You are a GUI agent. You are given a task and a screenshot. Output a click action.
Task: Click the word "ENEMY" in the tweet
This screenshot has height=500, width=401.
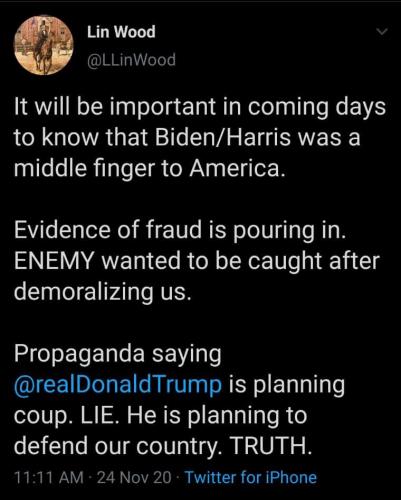(53, 261)
